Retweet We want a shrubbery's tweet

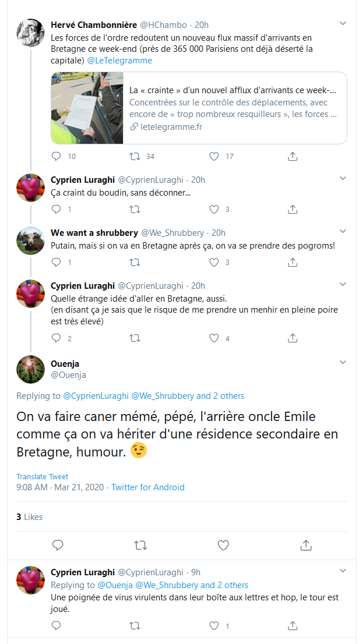[135, 262]
